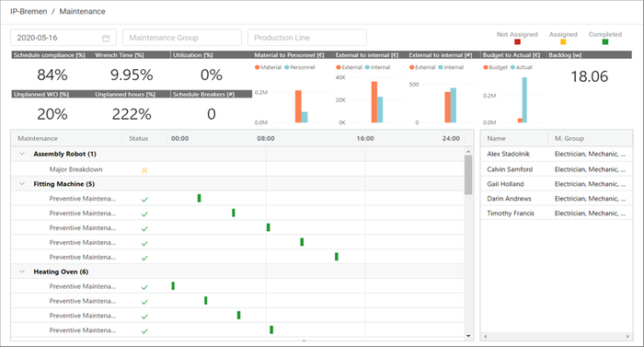This screenshot has width=644, height=347.
Task: Click the first Heating Oven green timeline bar
Action: coord(173,285)
